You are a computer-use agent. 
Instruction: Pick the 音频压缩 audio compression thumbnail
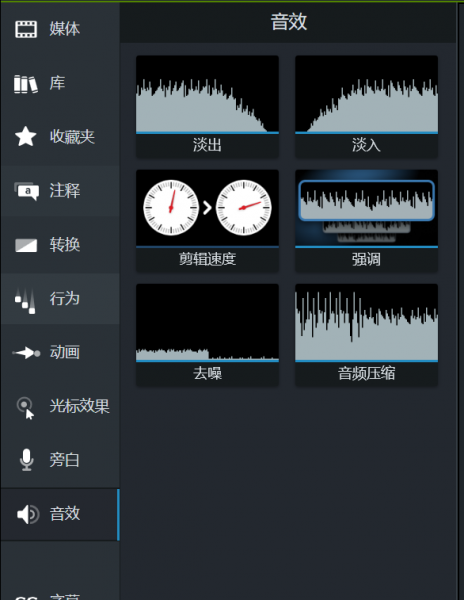pyautogui.click(x=366, y=323)
